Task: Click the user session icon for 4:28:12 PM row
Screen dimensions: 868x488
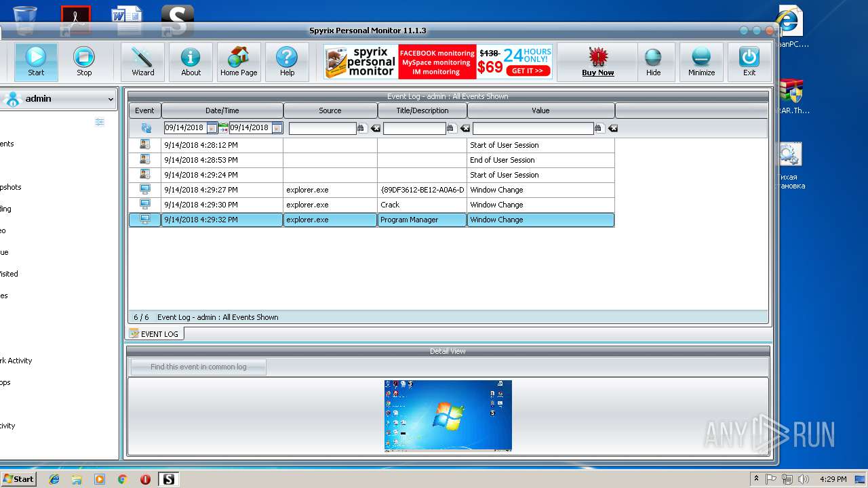Action: point(144,144)
